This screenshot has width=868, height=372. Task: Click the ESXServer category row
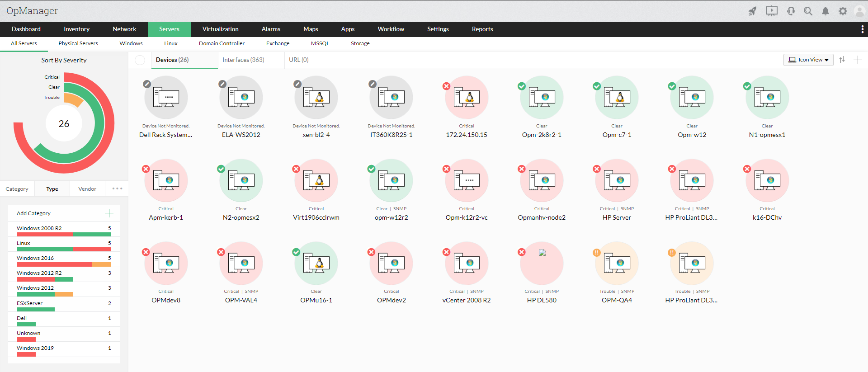[x=64, y=304]
